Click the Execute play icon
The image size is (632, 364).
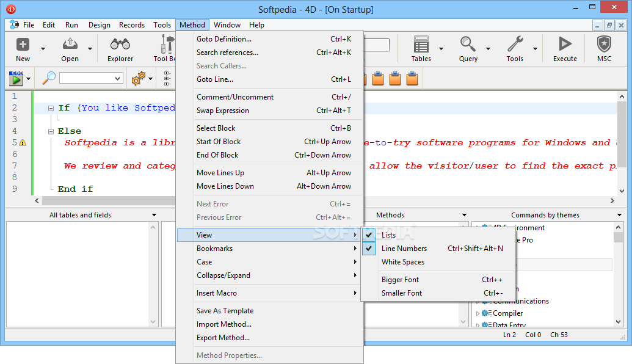click(x=565, y=45)
